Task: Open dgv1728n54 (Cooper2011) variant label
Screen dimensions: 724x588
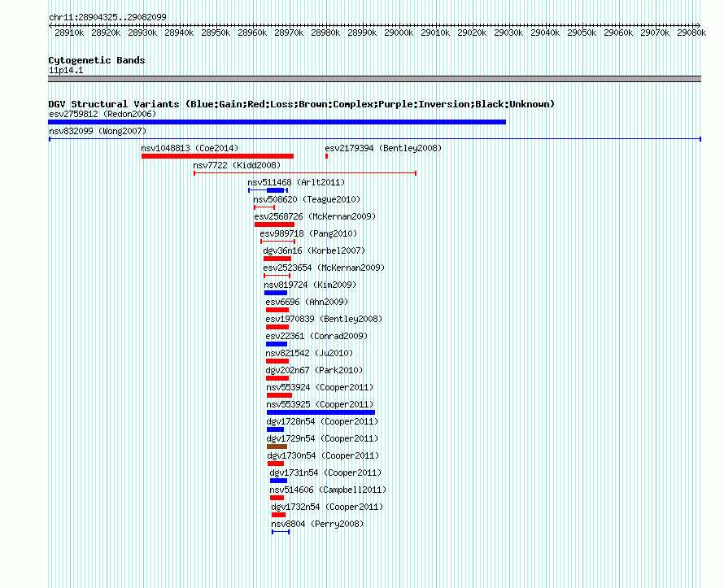Action: [x=322, y=421]
